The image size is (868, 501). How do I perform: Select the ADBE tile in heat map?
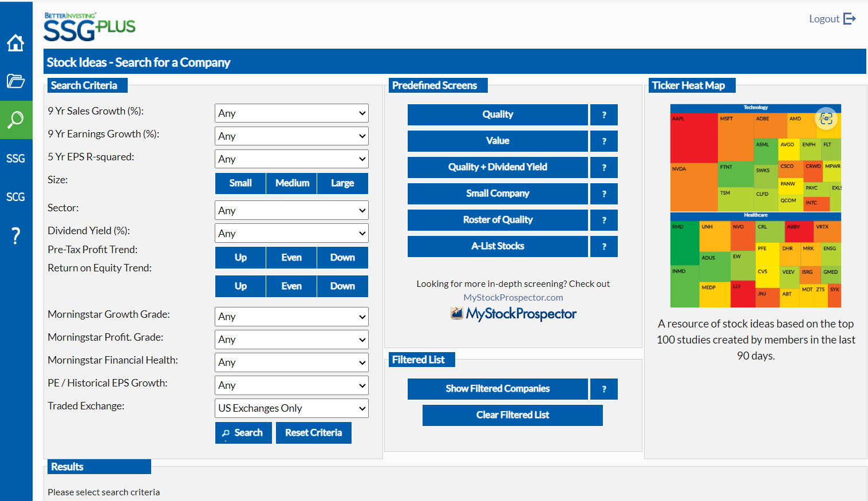[x=770, y=125]
